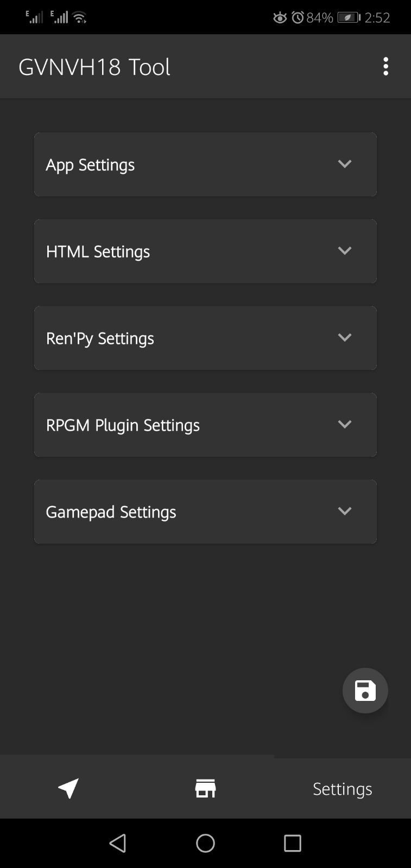Screen dimensions: 411x868
Task: Tap the Wi-Fi status icon
Action: (80, 18)
